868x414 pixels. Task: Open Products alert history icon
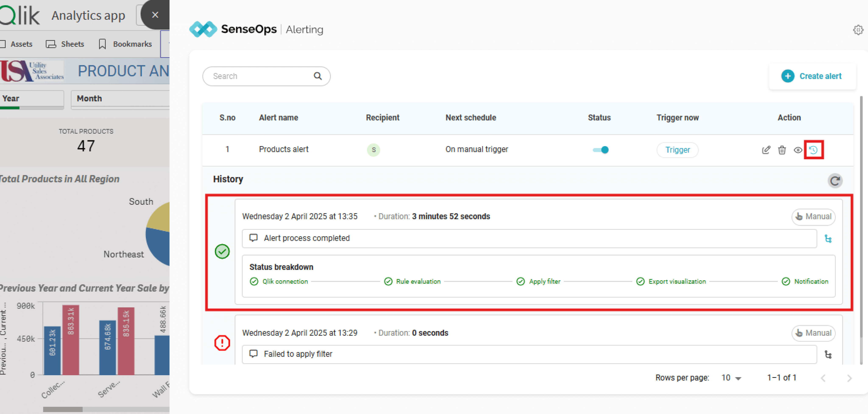click(813, 150)
